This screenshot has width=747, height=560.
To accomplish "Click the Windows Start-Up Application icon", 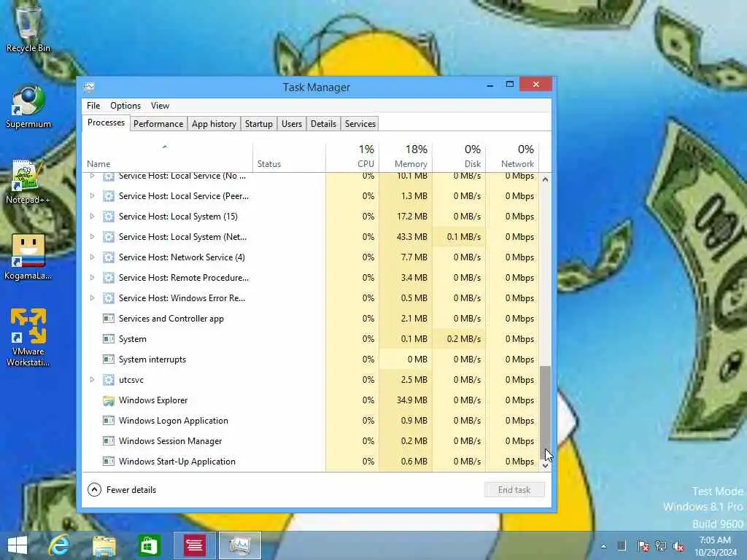I will [109, 462].
